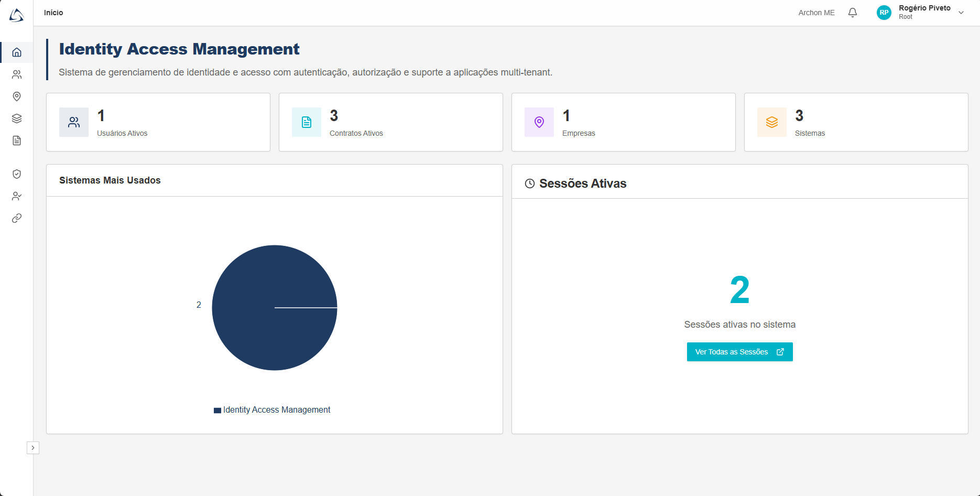Image resolution: width=980 pixels, height=496 pixels.
Task: Toggle the Identity Access Management legend swatch
Action: coord(217,410)
